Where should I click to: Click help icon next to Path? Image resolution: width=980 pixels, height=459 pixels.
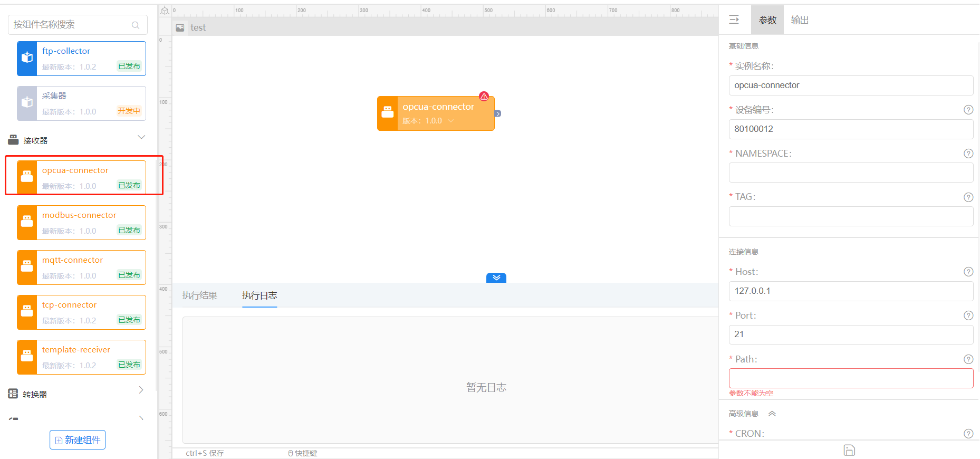[x=968, y=359]
